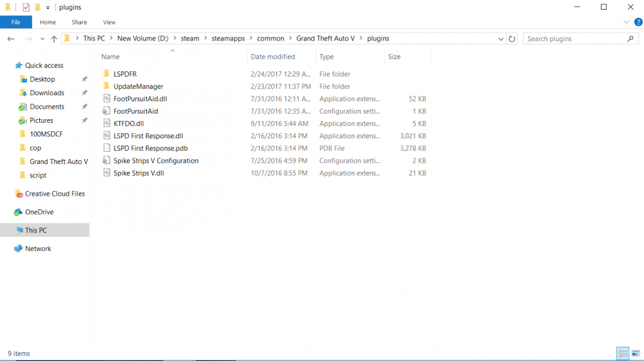This screenshot has height=361, width=644.
Task: Click the FootPursuitAid.dll file icon
Action: pyautogui.click(x=106, y=98)
